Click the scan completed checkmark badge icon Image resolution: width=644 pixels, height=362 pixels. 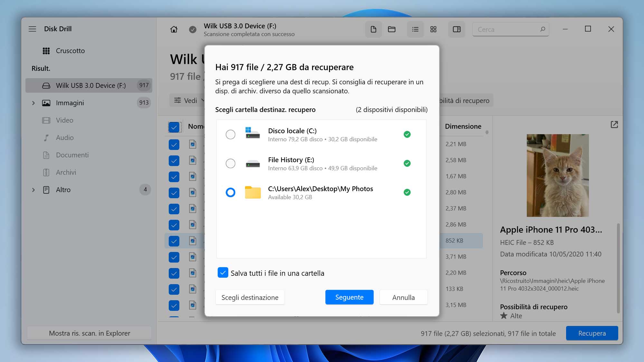click(193, 29)
